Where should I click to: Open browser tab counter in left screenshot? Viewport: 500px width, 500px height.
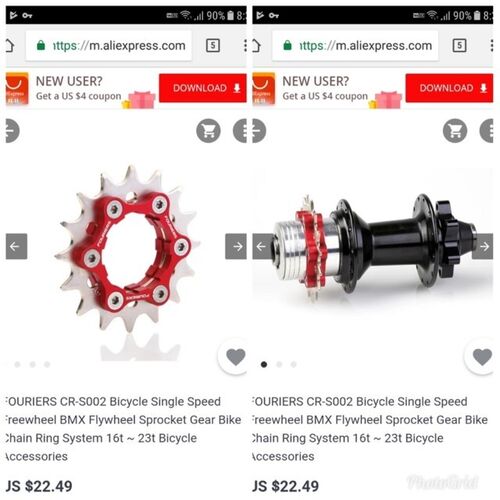point(213,45)
